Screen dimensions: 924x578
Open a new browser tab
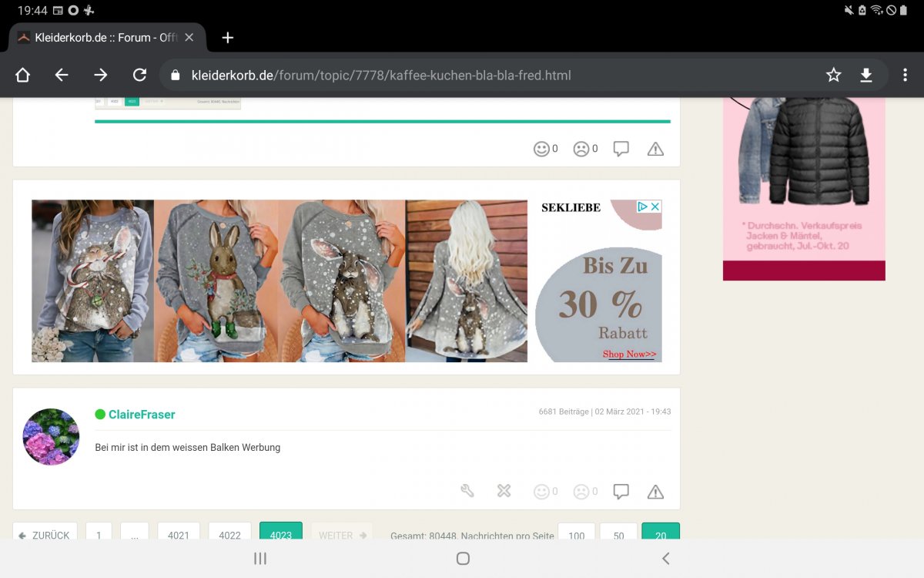[x=227, y=37]
